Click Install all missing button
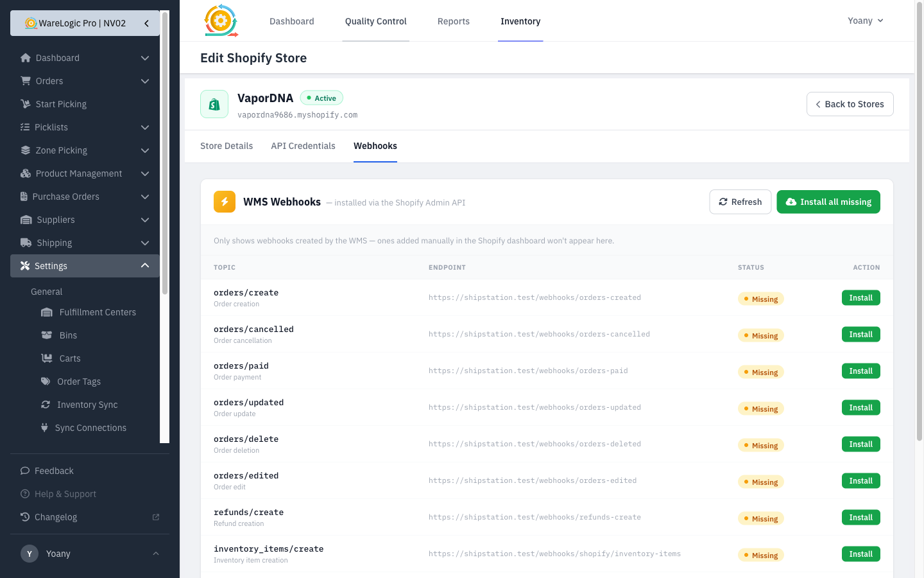924x578 pixels. click(x=828, y=202)
